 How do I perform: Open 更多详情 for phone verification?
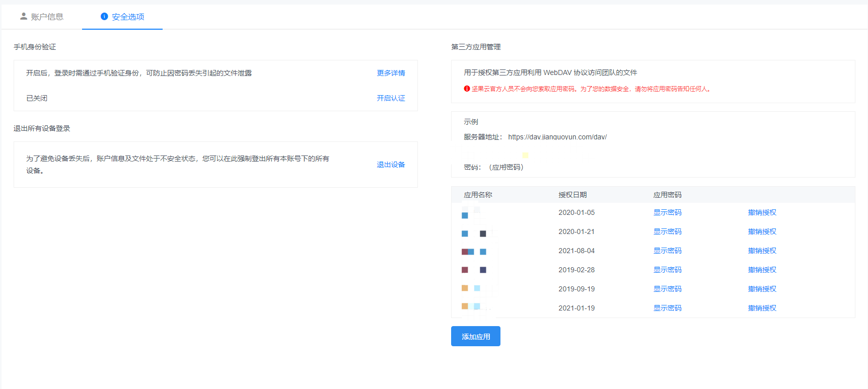391,73
